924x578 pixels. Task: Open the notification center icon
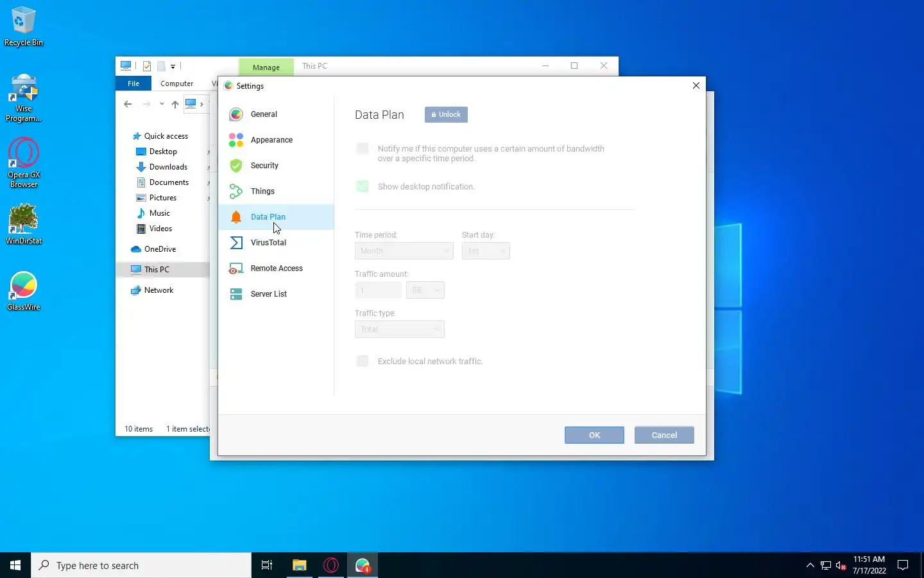tap(903, 565)
